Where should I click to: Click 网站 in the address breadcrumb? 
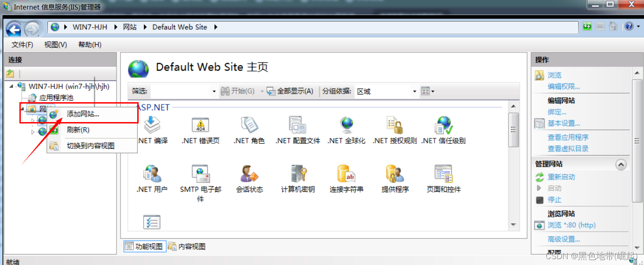(x=130, y=27)
